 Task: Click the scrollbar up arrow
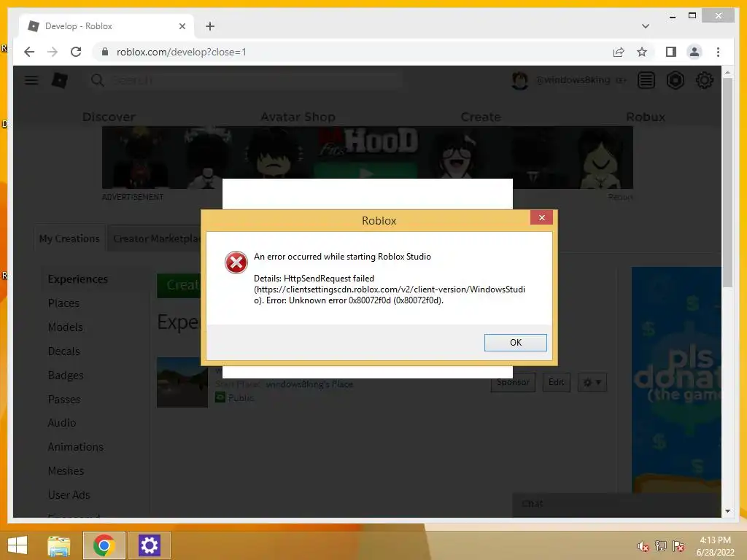click(x=727, y=72)
